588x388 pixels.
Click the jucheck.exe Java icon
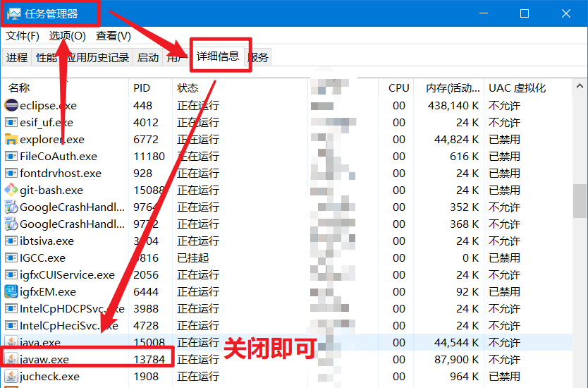pos(11,376)
